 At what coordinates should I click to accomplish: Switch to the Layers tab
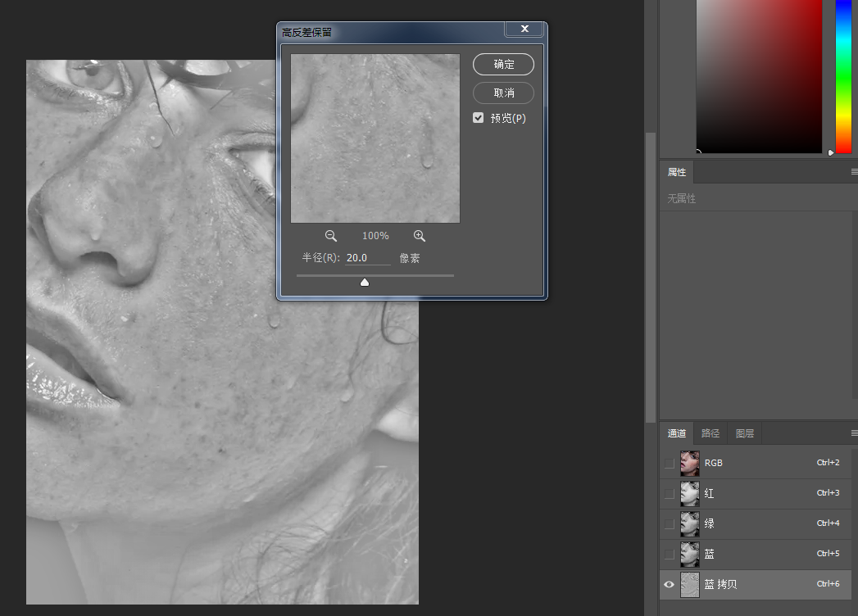point(744,433)
